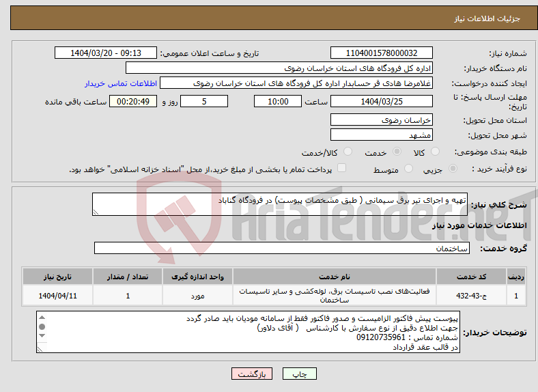Click the جزئیات اطلاعات نیاز page header
The height and width of the screenshot is (392, 538).
tap(487, 18)
